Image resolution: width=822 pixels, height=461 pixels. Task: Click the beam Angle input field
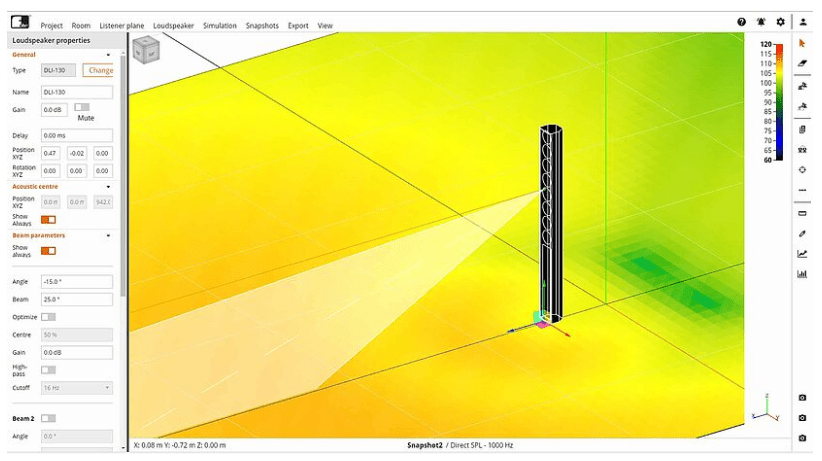tap(76, 282)
